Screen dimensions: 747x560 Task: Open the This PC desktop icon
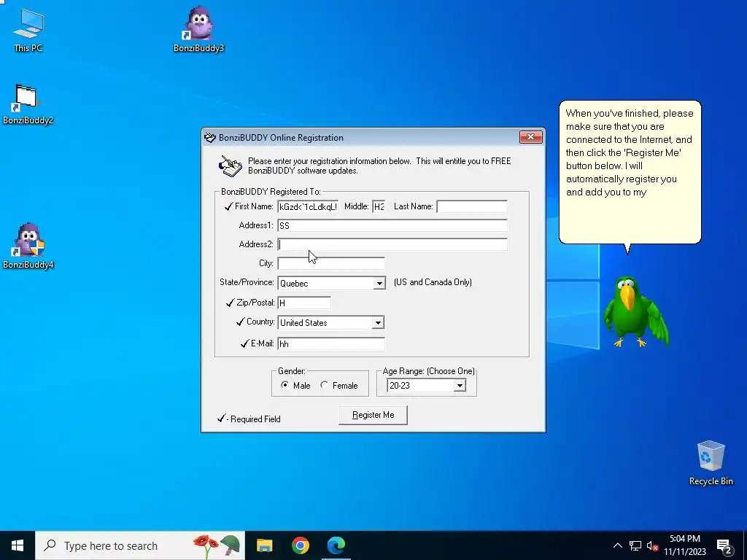[28, 29]
